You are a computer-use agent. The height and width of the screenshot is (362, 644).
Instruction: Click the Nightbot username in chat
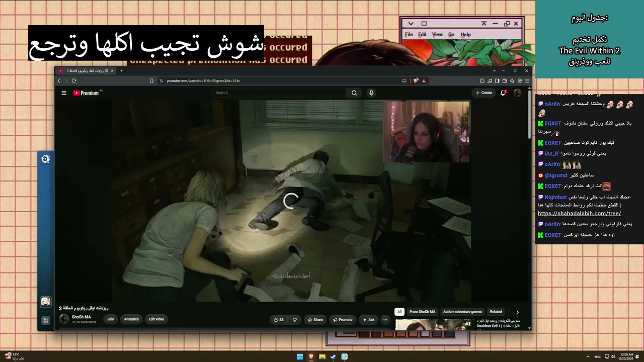pyautogui.click(x=556, y=197)
